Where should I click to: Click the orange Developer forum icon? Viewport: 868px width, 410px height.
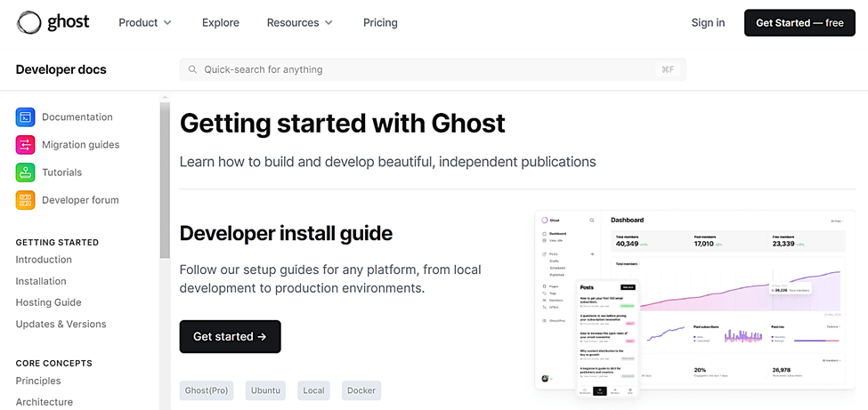[x=25, y=200]
